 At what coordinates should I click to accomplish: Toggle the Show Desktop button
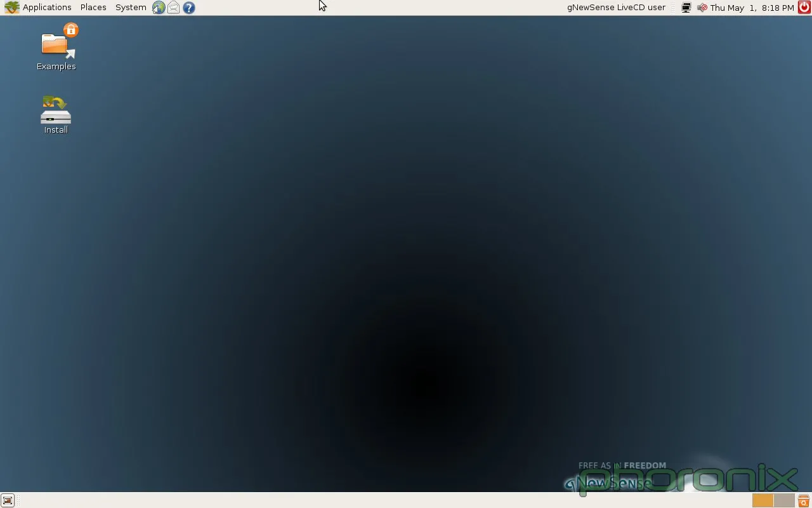[8, 500]
